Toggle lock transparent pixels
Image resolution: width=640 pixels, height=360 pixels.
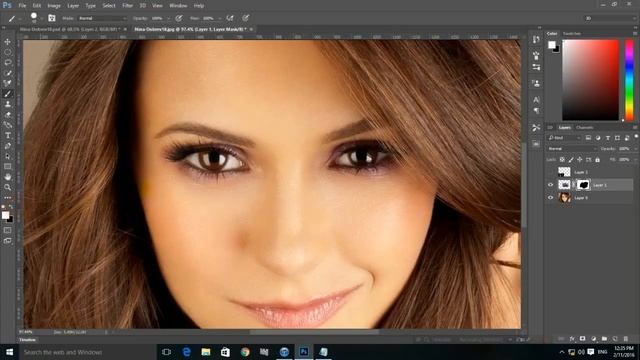pyautogui.click(x=562, y=160)
